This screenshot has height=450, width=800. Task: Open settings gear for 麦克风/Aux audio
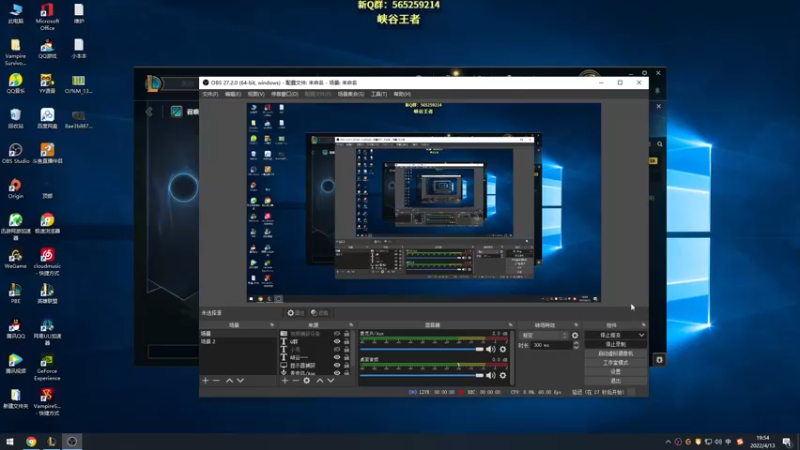click(503, 349)
